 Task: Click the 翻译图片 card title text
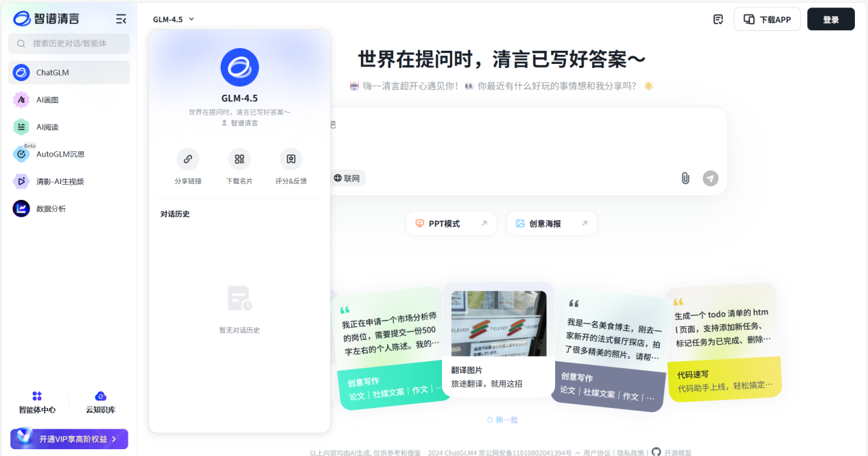click(467, 370)
